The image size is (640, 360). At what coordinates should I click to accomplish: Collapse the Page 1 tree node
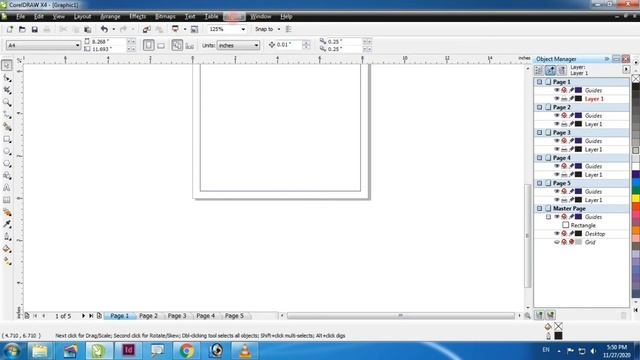pyautogui.click(x=540, y=82)
